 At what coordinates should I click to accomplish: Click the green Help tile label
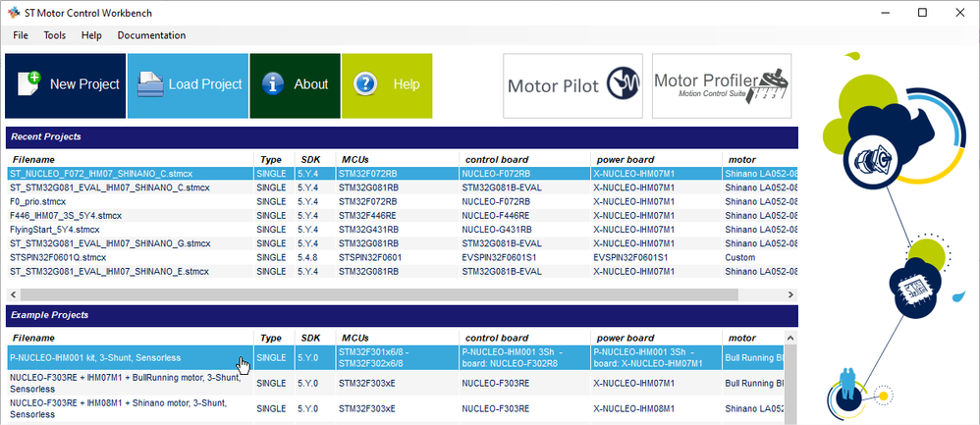point(407,84)
